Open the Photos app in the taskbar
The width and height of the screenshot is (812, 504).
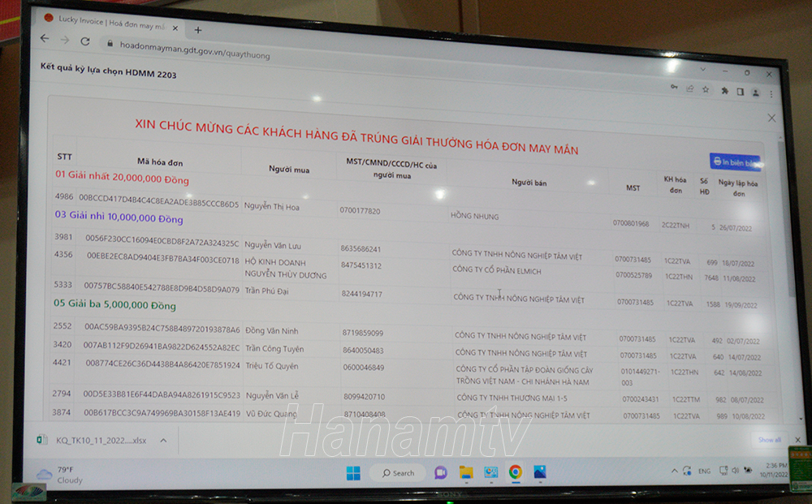click(539, 472)
